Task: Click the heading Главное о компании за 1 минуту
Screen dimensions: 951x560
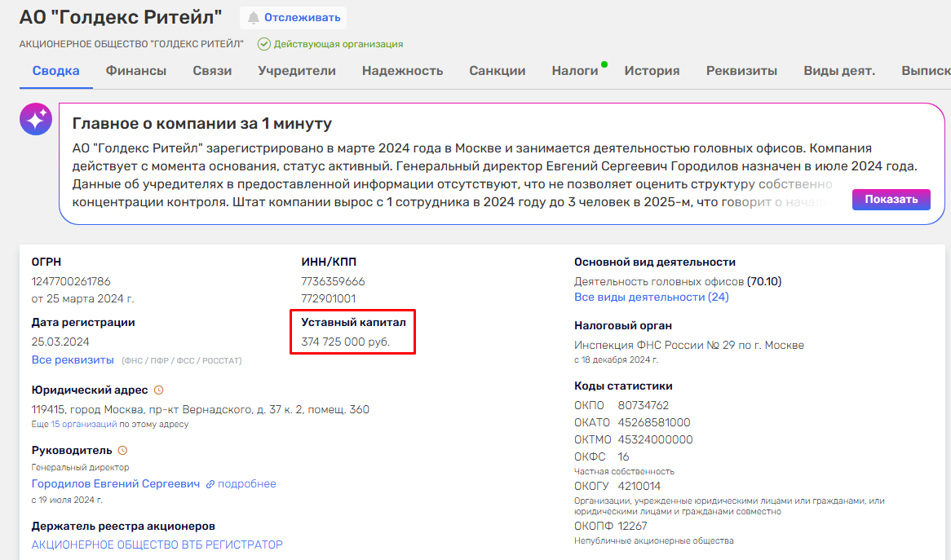Action: 202,124
